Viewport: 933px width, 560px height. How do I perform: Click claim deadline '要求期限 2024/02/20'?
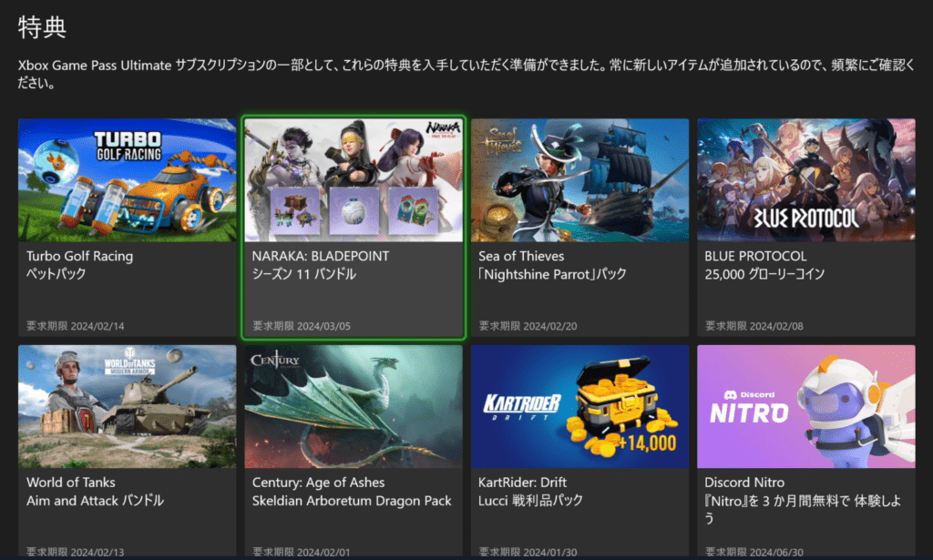[528, 326]
